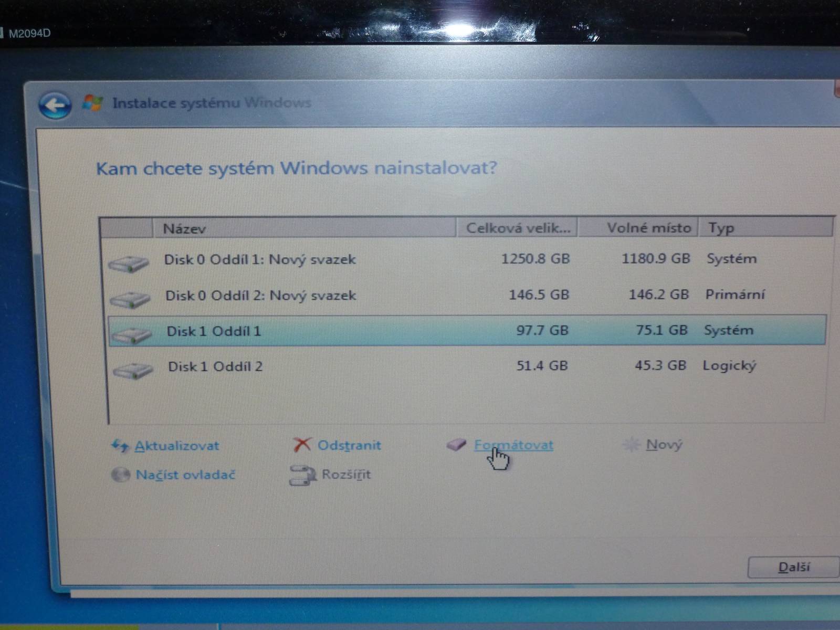The width and height of the screenshot is (840, 630).
Task: Click the Primární type cell
Action: (x=735, y=294)
